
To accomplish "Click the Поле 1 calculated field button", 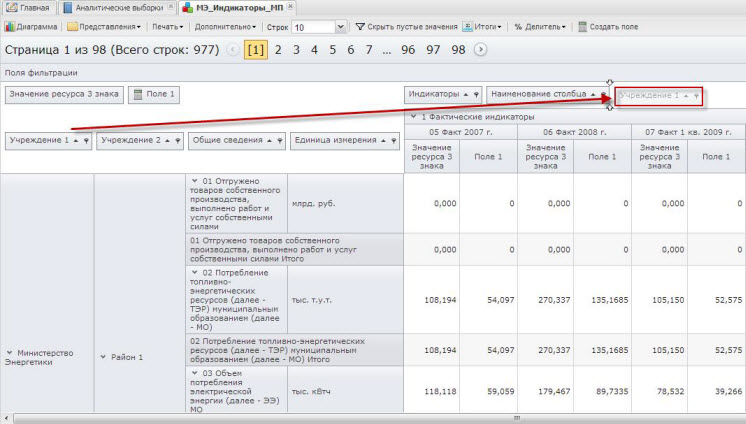I will coord(154,95).
